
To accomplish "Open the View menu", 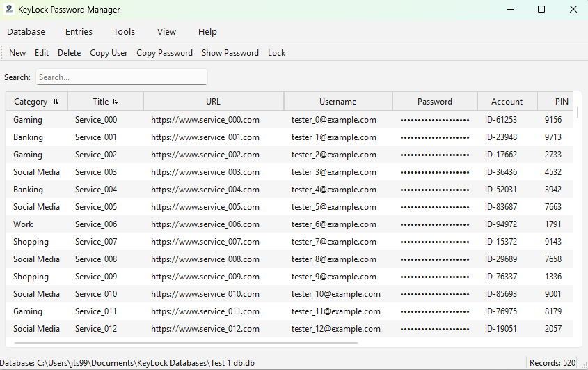I will pyautogui.click(x=166, y=31).
